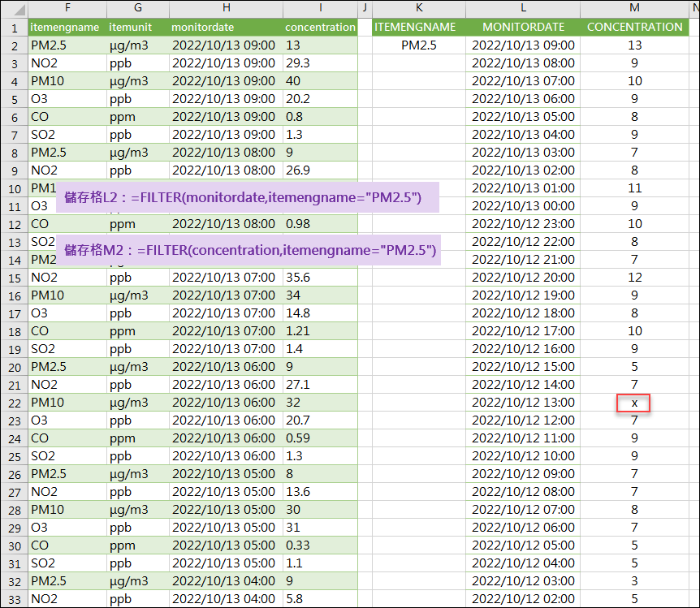Select row 22 header

15,403
